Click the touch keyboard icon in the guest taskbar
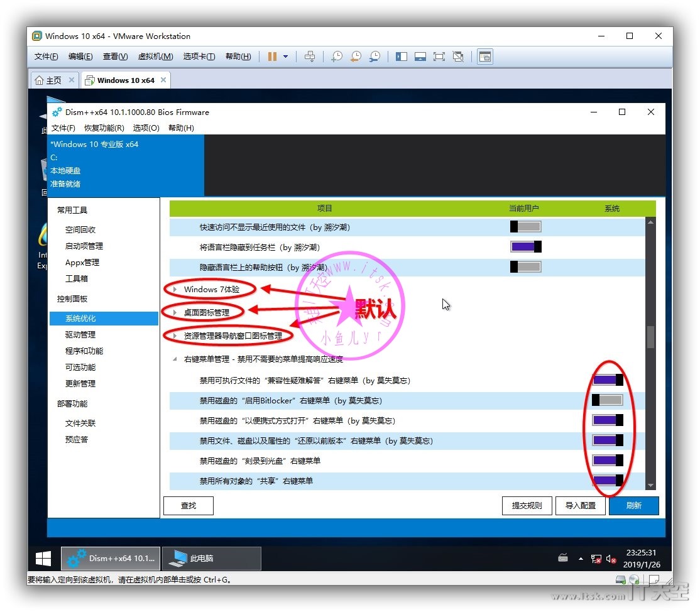700x612 pixels. (563, 558)
